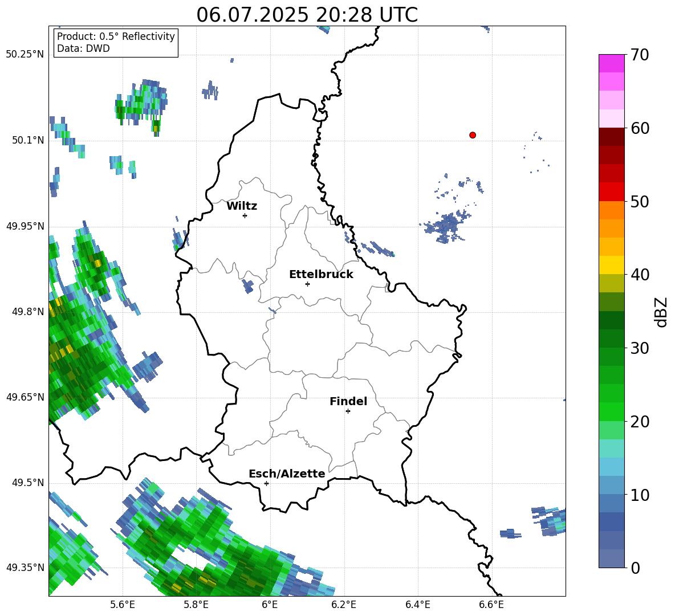Viewport: 675px width, 616px height.
Task: Click the 49.35°N latitude label
Action: [x=25, y=568]
